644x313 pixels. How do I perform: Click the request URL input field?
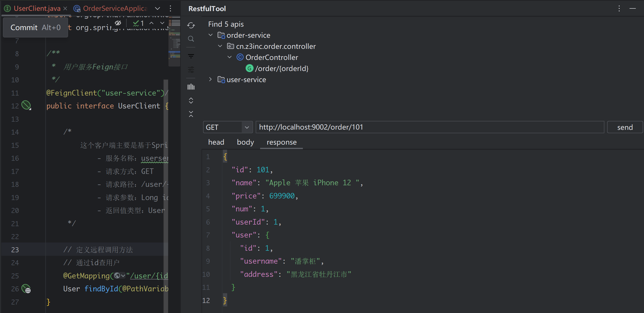pos(430,127)
